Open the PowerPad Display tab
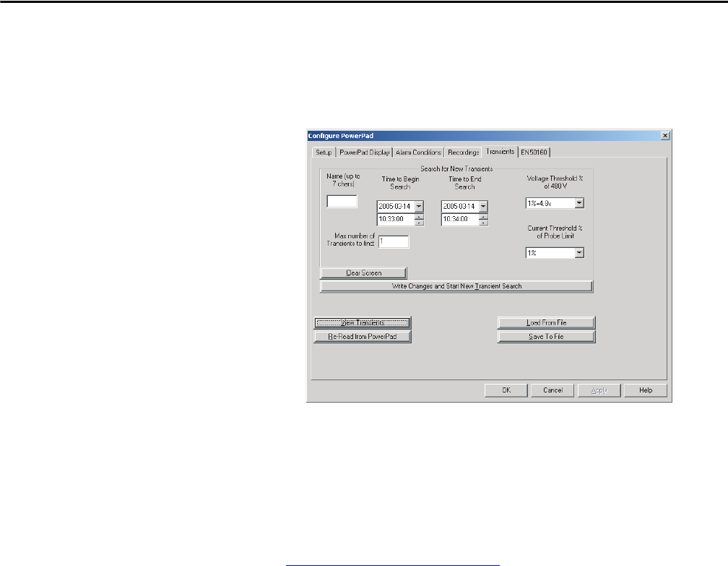 (365, 153)
